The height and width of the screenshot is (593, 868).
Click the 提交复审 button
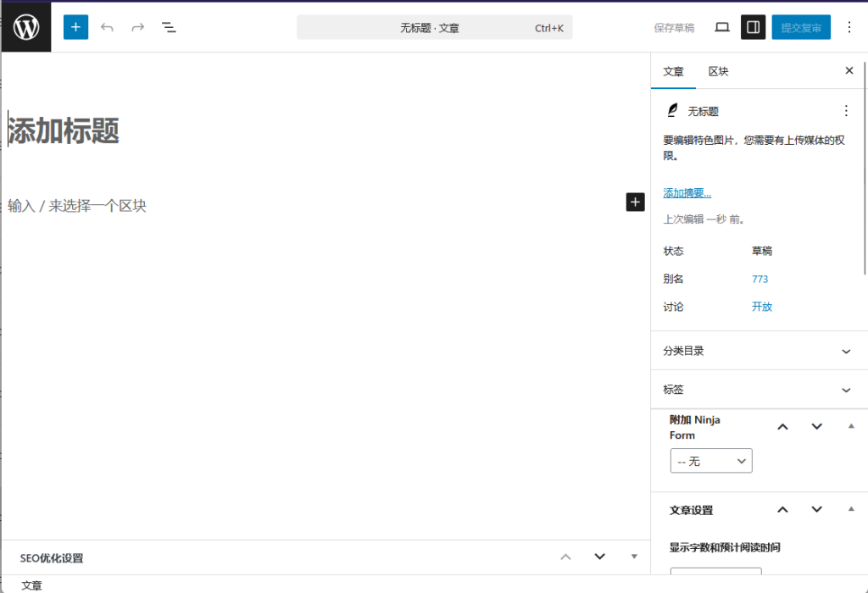coord(800,26)
